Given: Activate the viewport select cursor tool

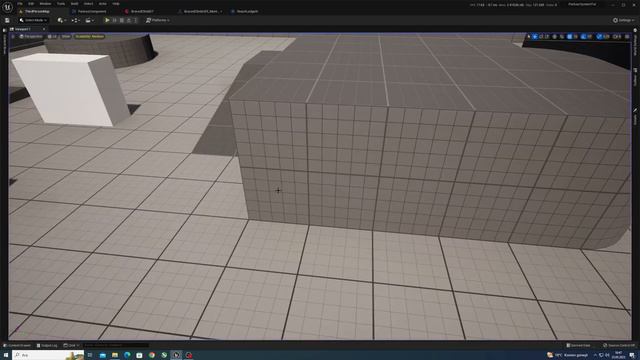Looking at the screenshot, I should coord(529,37).
